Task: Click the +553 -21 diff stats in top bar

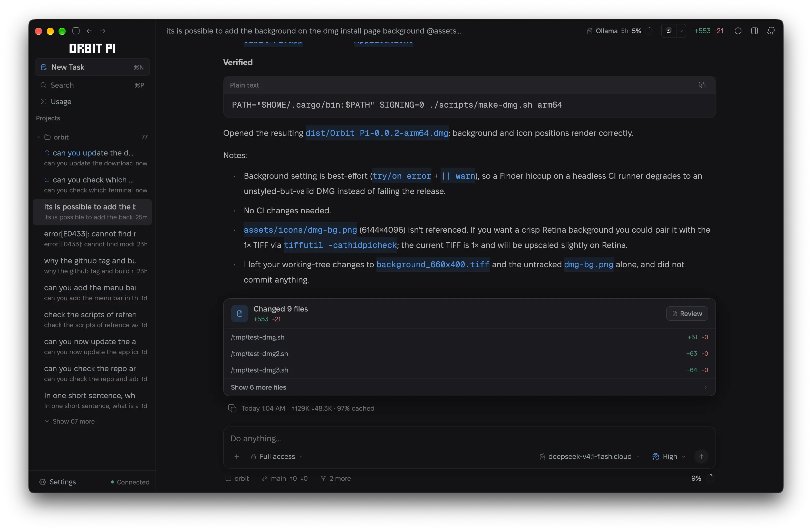Action: point(709,31)
